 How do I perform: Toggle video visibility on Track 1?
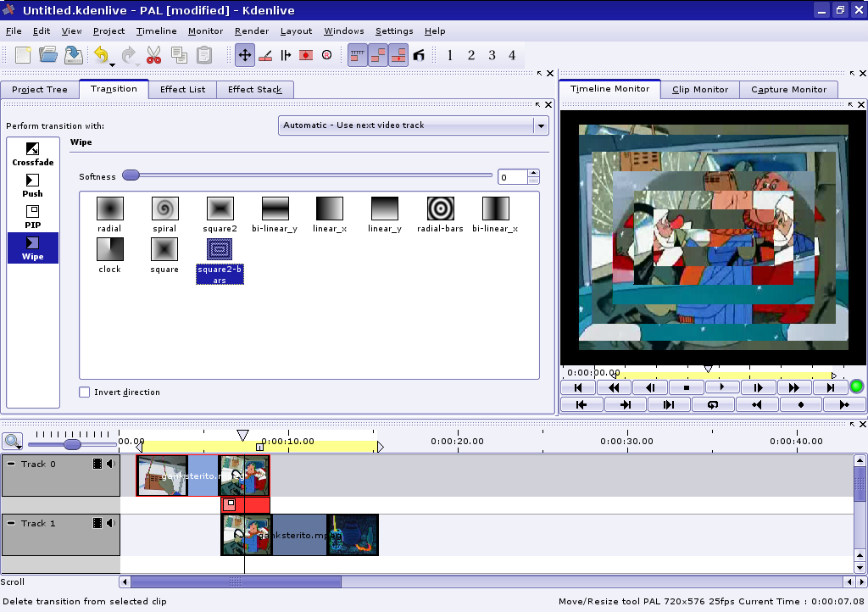(97, 523)
